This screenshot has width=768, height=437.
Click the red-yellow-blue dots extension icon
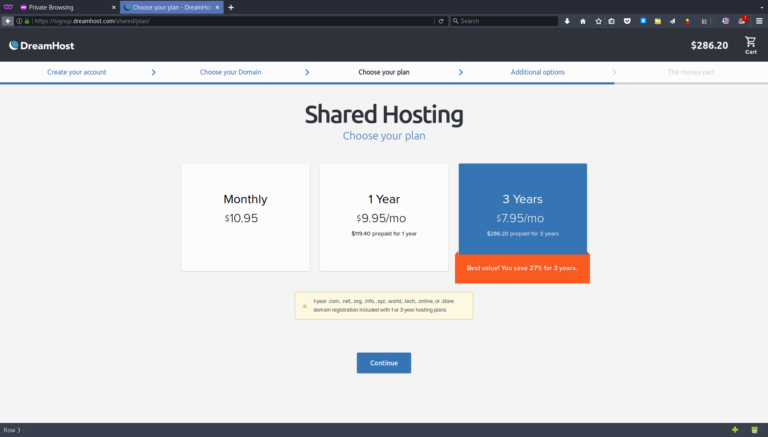pos(688,21)
